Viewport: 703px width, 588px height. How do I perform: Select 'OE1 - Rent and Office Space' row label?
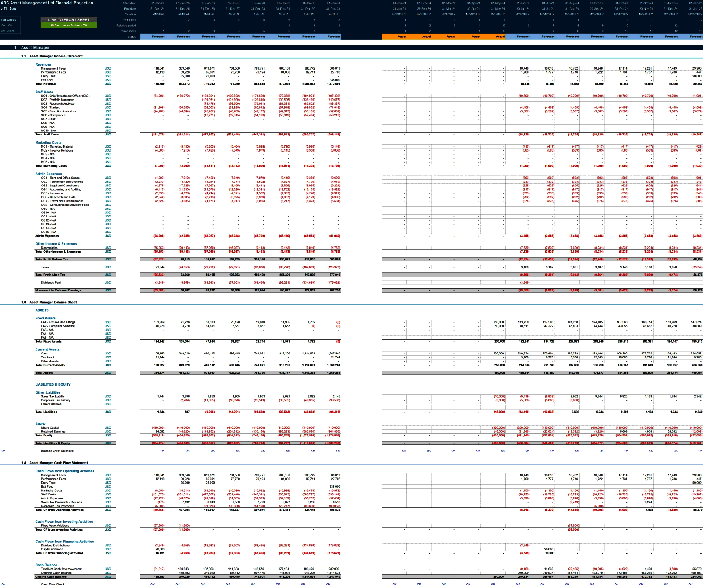60,178
